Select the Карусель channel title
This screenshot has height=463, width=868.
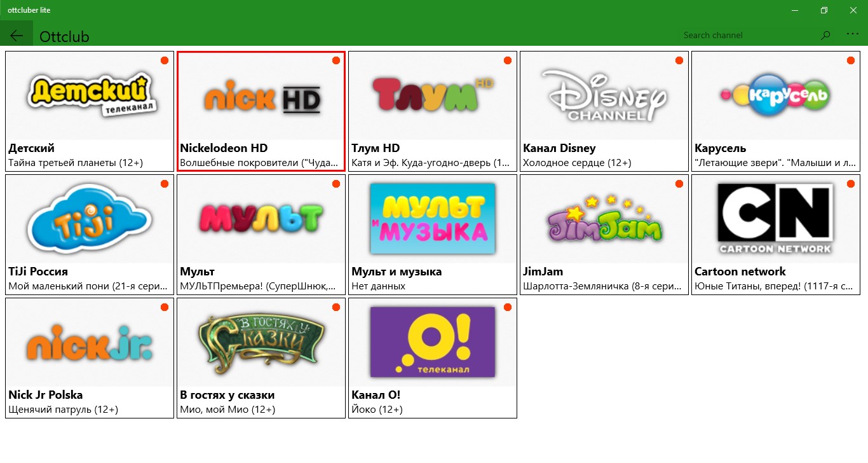721,148
